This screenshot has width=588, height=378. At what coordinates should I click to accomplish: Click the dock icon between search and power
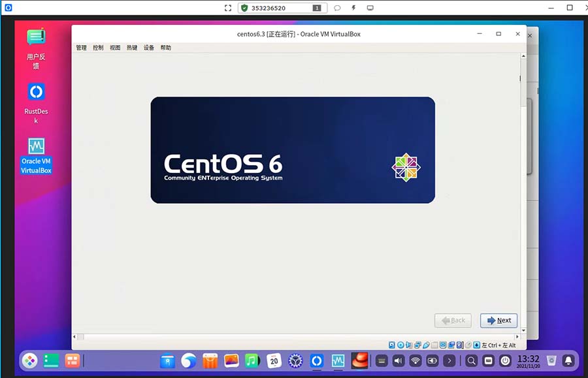coord(488,361)
